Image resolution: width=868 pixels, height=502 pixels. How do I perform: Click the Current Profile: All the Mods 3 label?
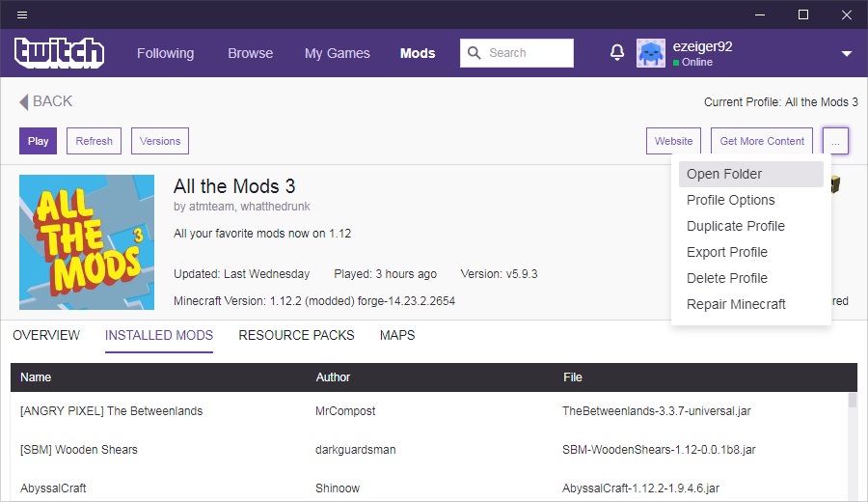[x=781, y=102]
